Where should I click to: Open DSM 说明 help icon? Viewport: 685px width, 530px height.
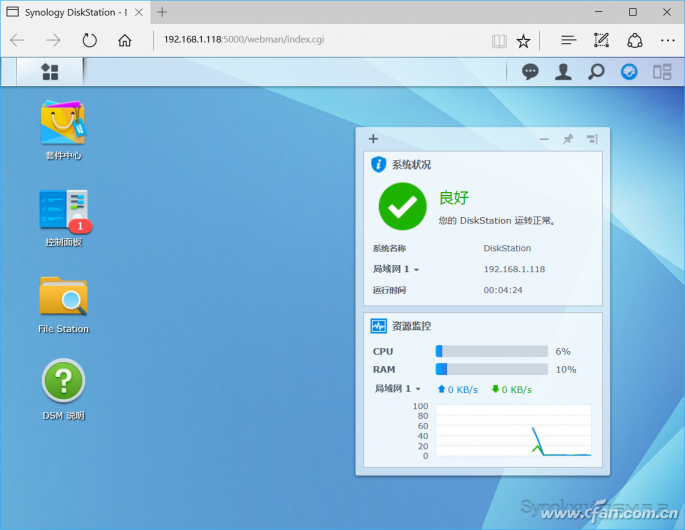(x=63, y=382)
